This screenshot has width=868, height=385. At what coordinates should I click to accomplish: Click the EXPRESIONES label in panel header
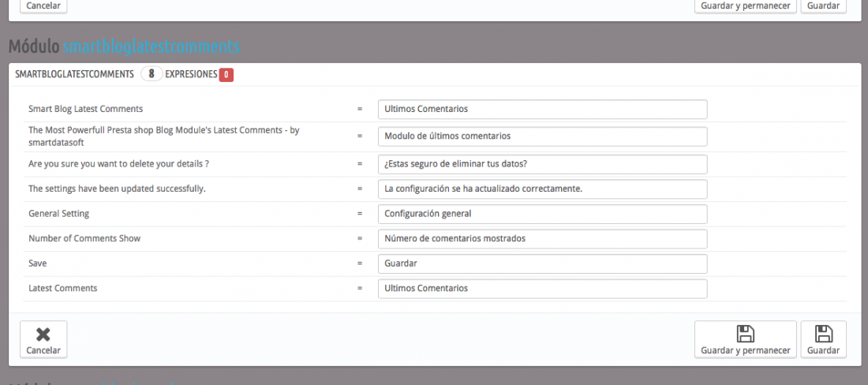(x=191, y=74)
